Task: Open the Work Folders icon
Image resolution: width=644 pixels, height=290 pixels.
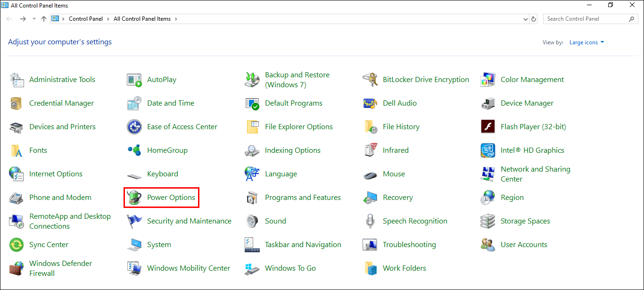Action: pos(370,268)
